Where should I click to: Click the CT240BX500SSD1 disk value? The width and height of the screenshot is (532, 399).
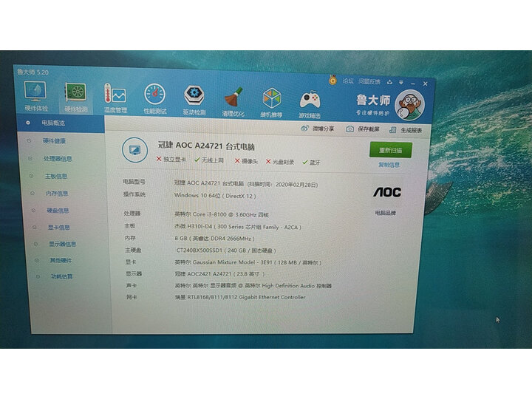[226, 250]
